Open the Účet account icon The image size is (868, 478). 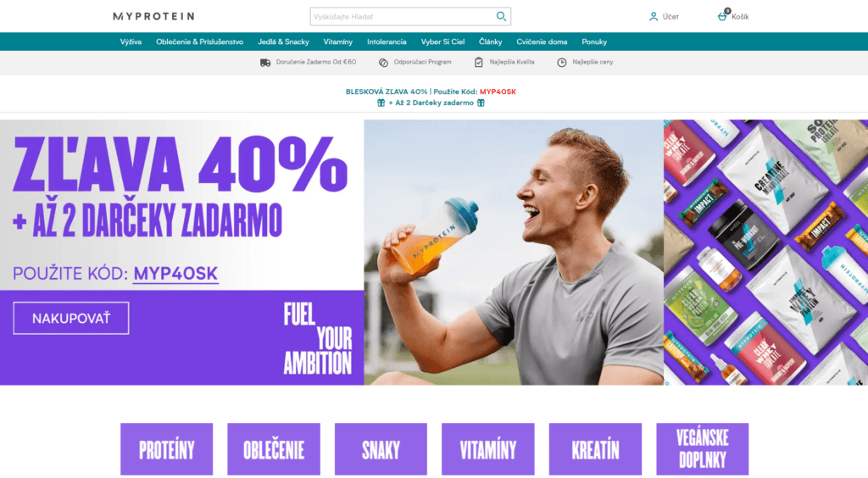tap(654, 17)
